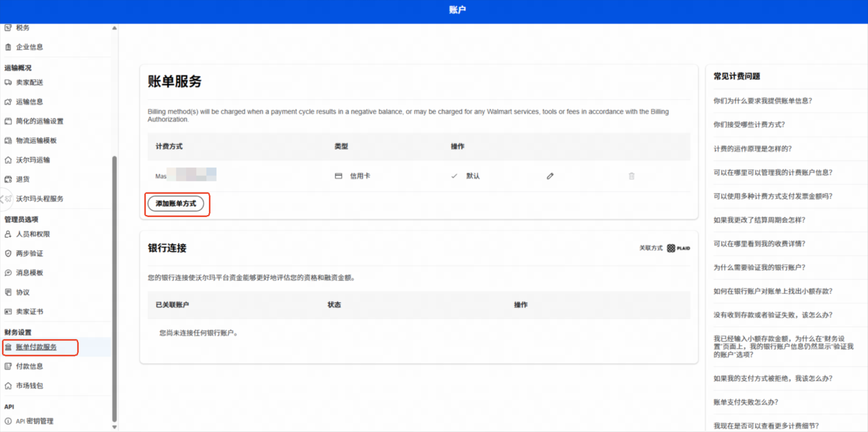Viewport: 868px width, 432px height.
Task: Click the 添加账单方式 button
Action: [176, 204]
